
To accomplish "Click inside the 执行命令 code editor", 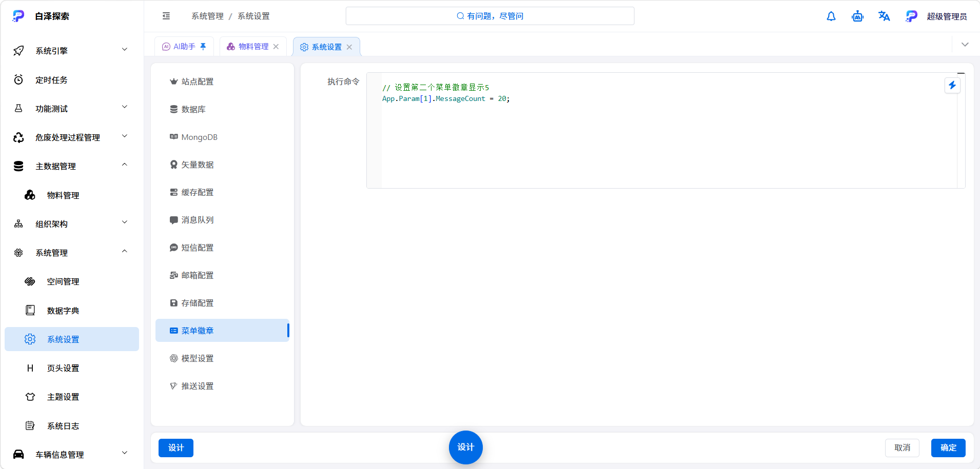I will point(665,131).
